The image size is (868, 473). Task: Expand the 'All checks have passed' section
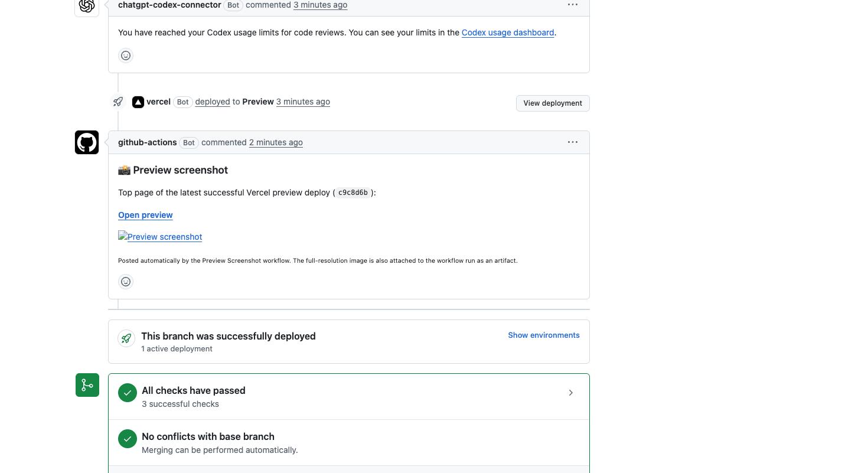pos(349,397)
